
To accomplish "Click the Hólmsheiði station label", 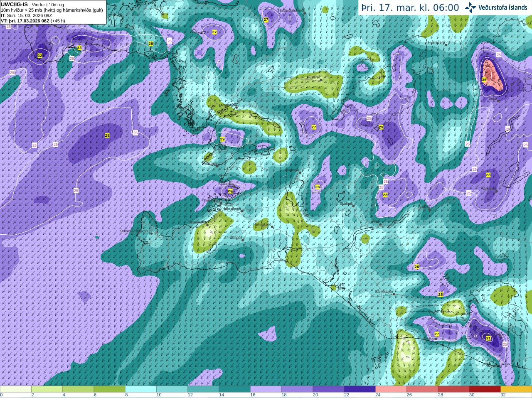I will click(x=232, y=209).
